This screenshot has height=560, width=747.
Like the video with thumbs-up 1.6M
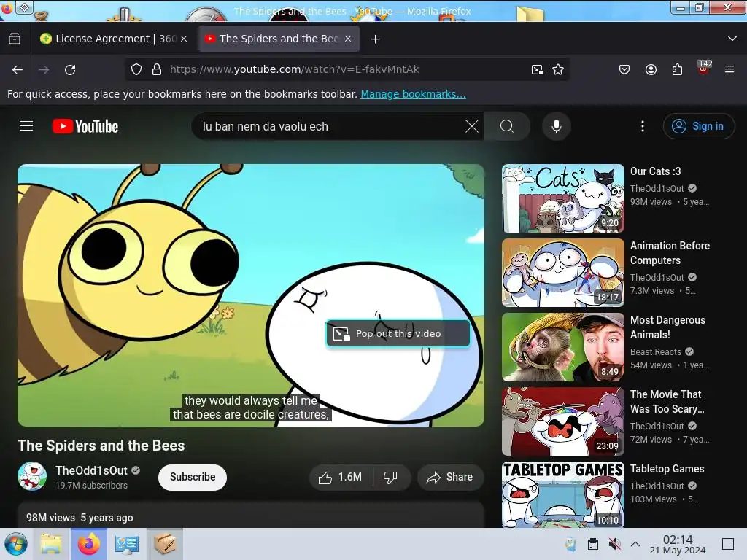click(x=340, y=477)
